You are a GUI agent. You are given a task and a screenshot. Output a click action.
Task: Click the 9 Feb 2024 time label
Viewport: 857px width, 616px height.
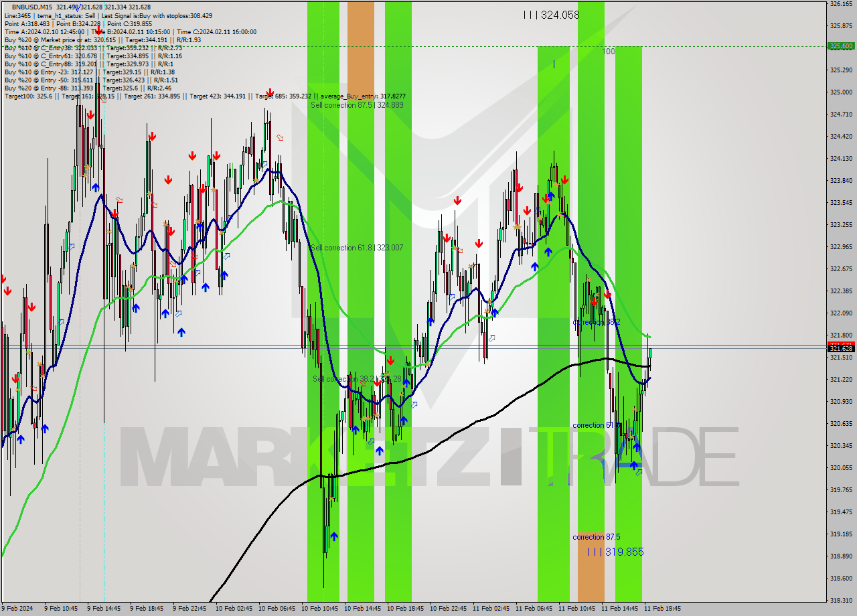tap(17, 609)
